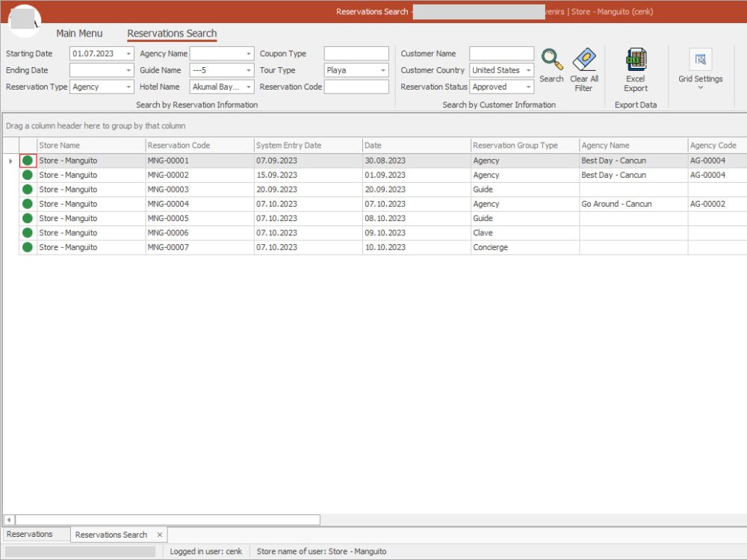Switch to the Main Menu
Image resolution: width=747 pixels, height=560 pixels.
click(x=79, y=34)
